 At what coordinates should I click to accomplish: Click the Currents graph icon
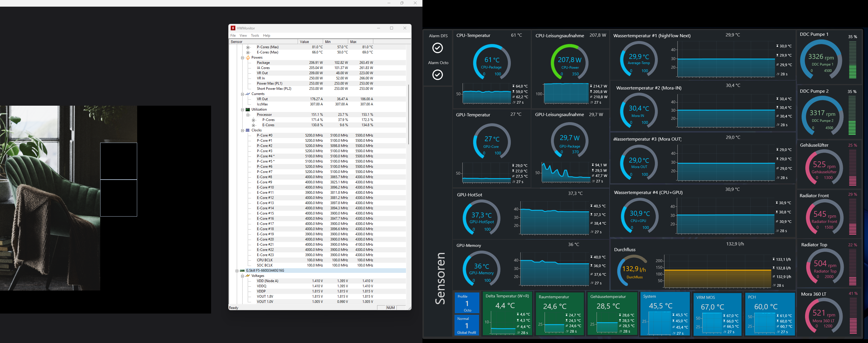click(248, 94)
